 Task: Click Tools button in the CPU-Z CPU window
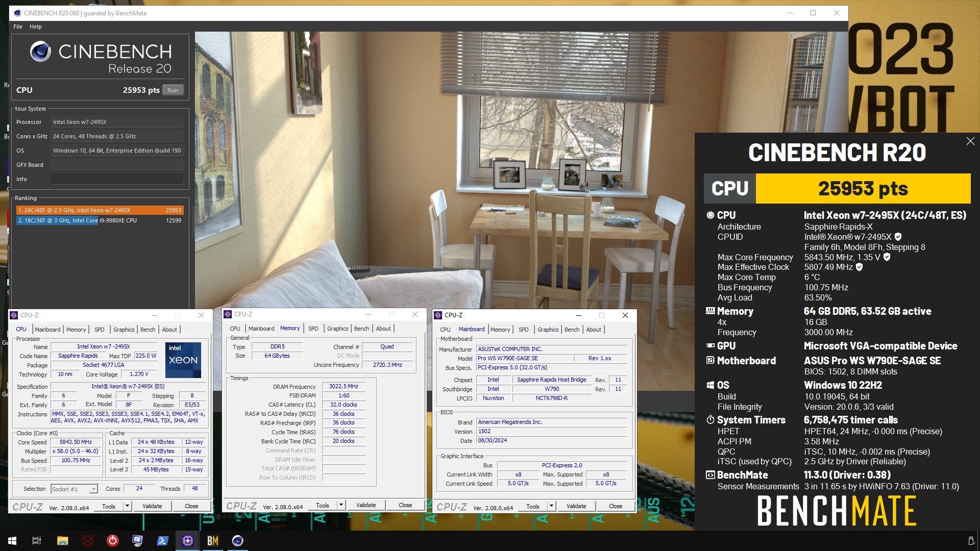[x=109, y=506]
